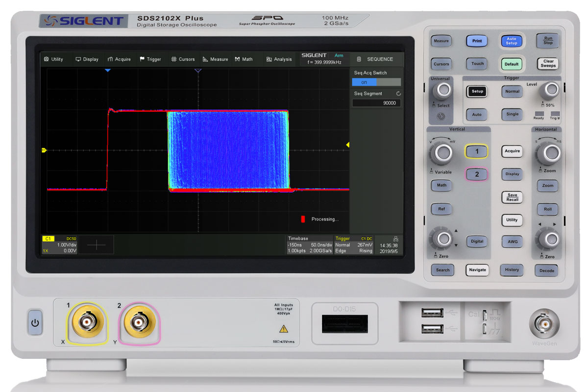588x392 pixels.
Task: Open the Trigger descriptor box
Action: point(354,245)
